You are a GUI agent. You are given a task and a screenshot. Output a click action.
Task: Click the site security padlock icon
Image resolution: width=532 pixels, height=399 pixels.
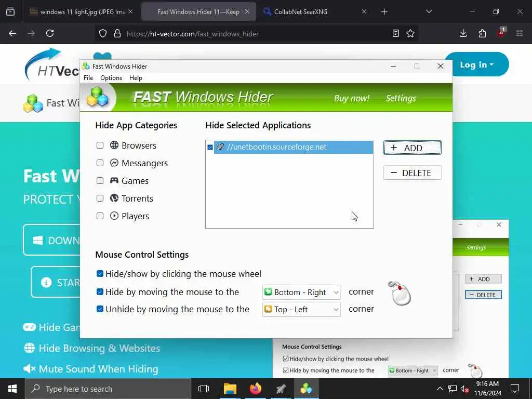coord(117,34)
